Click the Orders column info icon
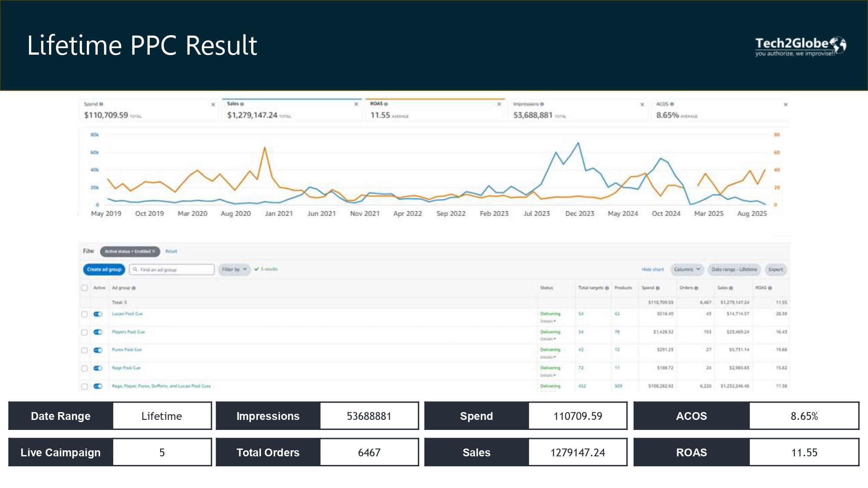 (x=696, y=288)
